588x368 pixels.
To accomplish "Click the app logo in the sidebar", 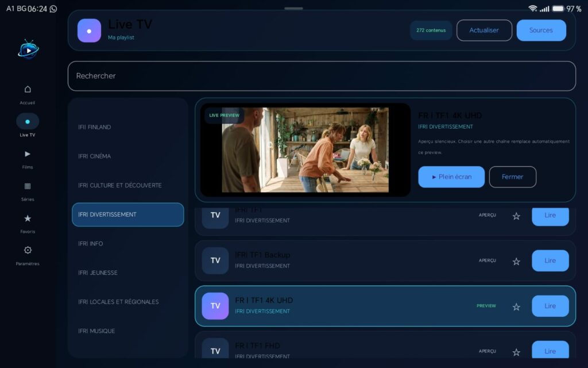I will coord(28,49).
